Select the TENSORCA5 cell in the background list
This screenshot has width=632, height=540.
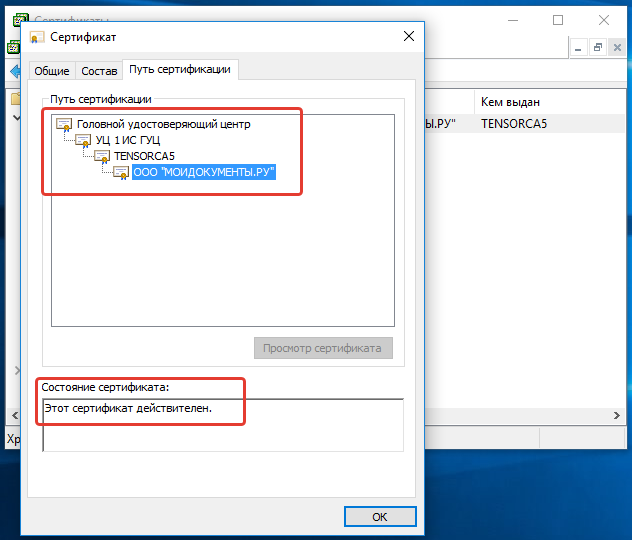click(513, 124)
